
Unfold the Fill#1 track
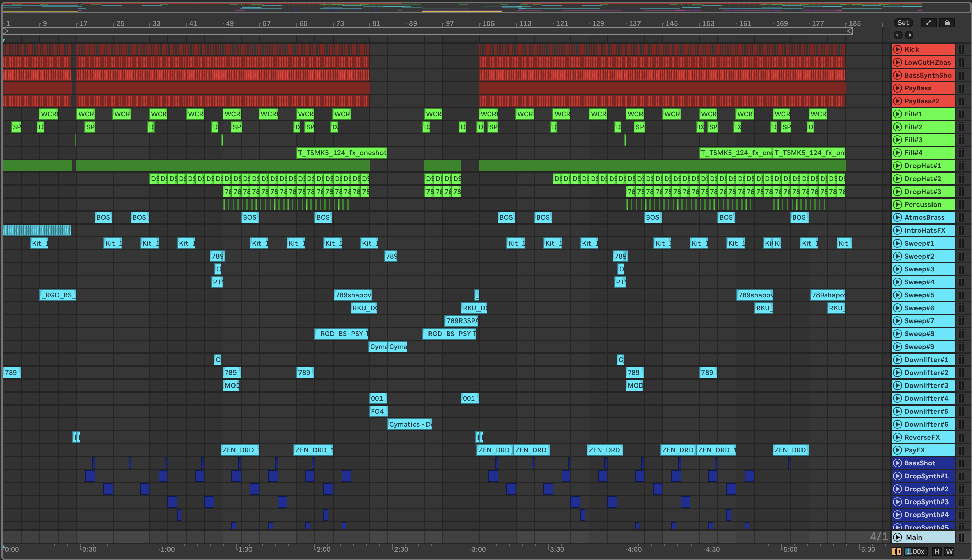point(897,114)
